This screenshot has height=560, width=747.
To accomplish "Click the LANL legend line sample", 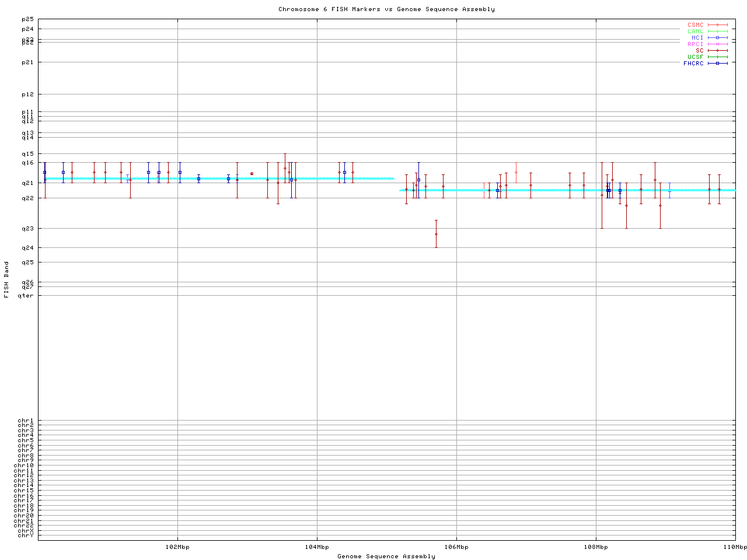I will (x=717, y=32).
